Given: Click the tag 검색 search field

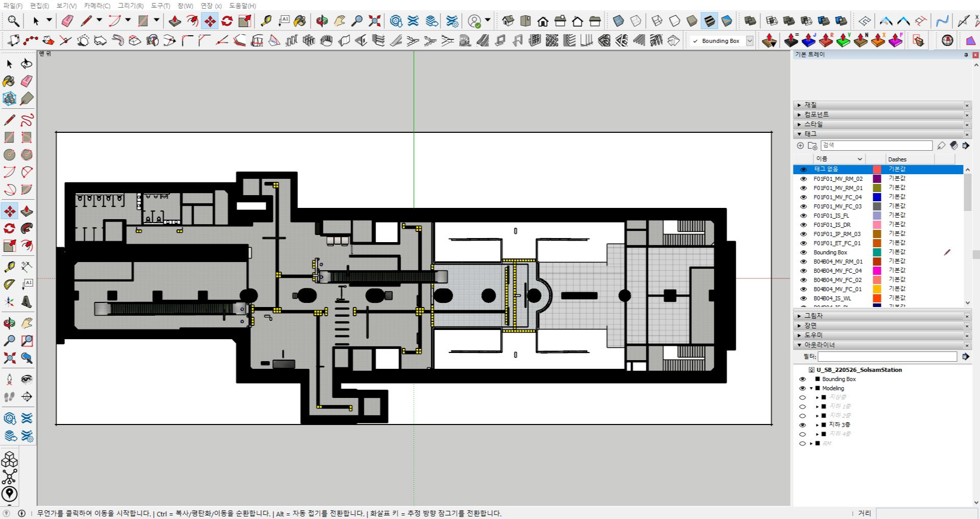Looking at the screenshot, I should click(876, 146).
